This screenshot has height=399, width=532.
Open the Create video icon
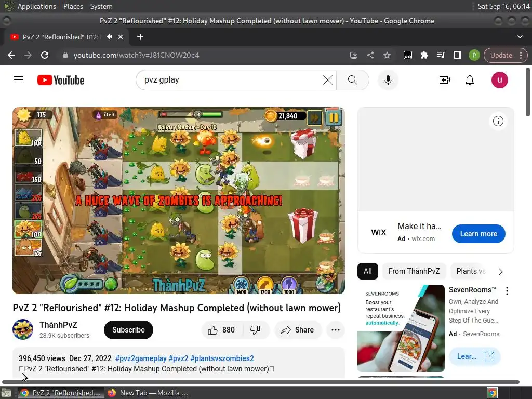[x=445, y=80]
